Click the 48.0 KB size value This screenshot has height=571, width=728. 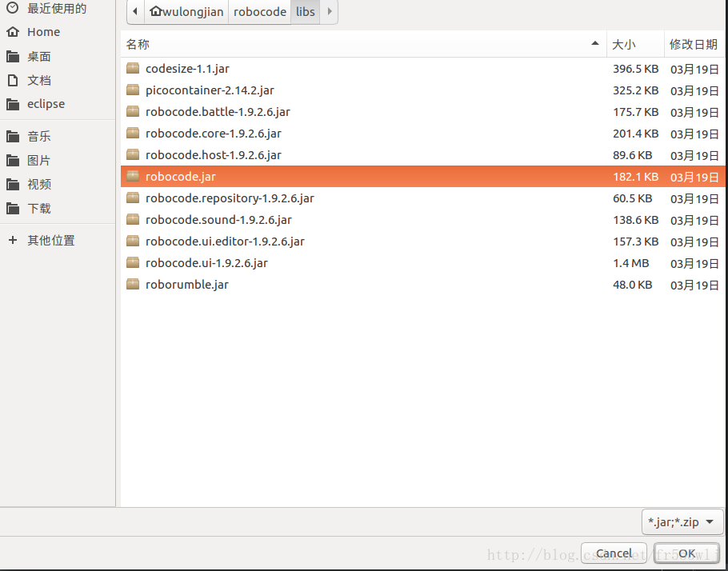click(x=632, y=285)
